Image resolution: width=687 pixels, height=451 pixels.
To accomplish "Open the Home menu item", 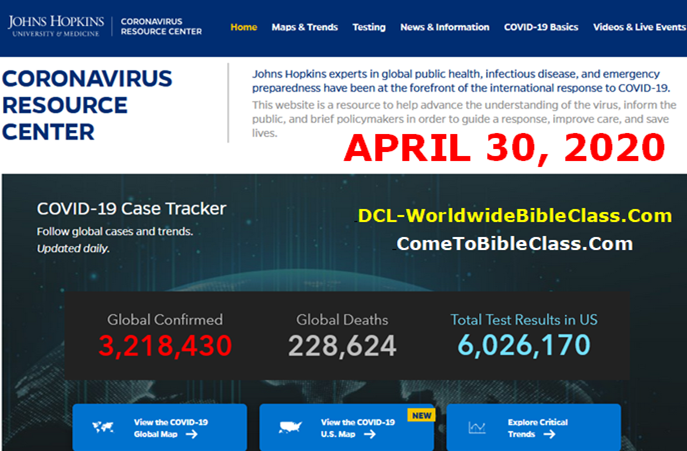I will 244,27.
